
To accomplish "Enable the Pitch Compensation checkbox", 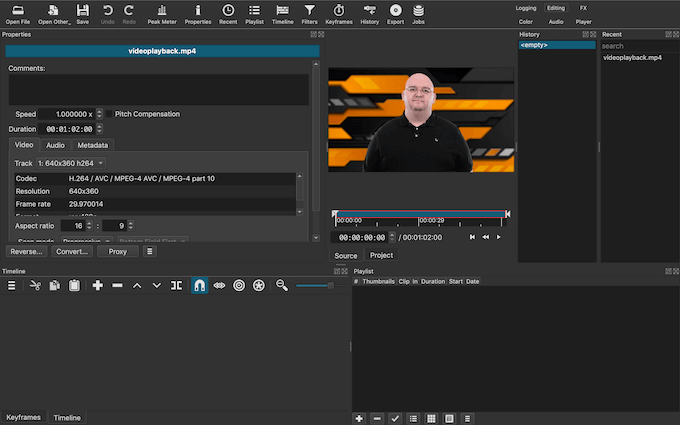I will pos(108,114).
